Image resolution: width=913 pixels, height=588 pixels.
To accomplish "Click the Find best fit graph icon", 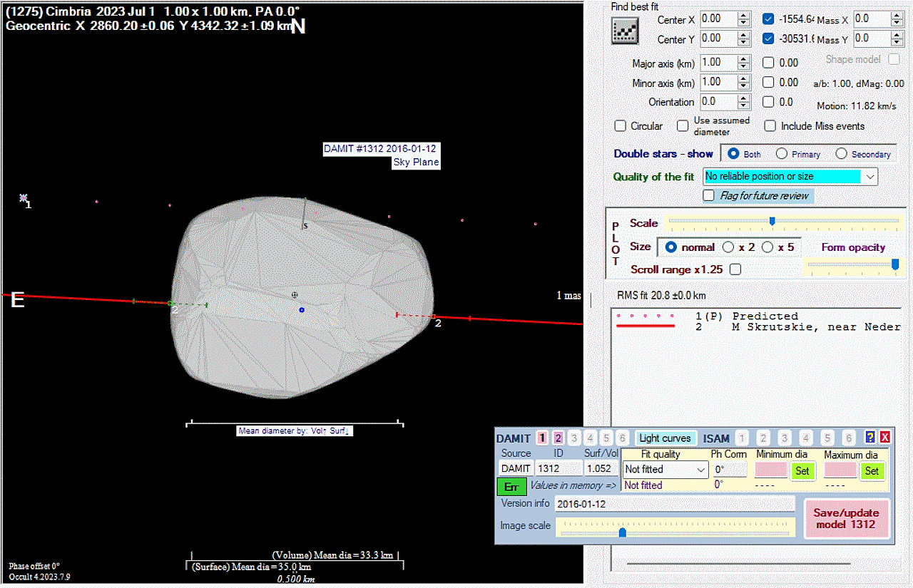I will coord(624,30).
